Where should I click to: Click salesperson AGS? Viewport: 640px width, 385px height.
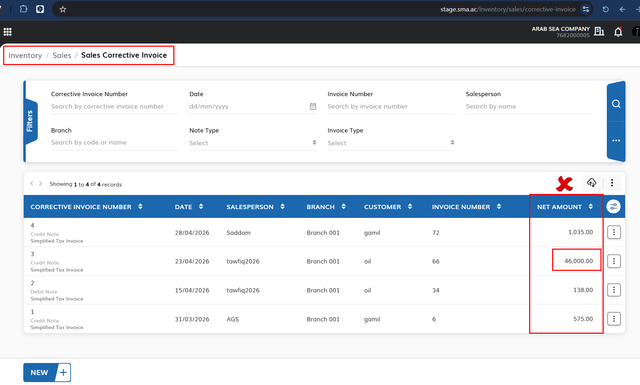coord(233,319)
